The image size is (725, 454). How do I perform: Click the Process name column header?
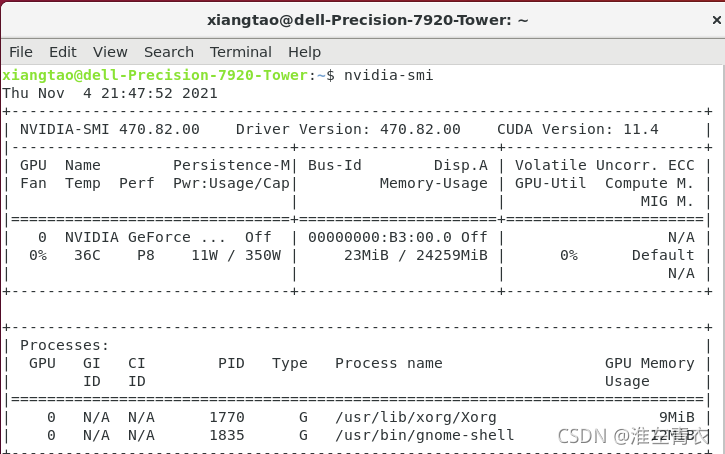(x=389, y=363)
